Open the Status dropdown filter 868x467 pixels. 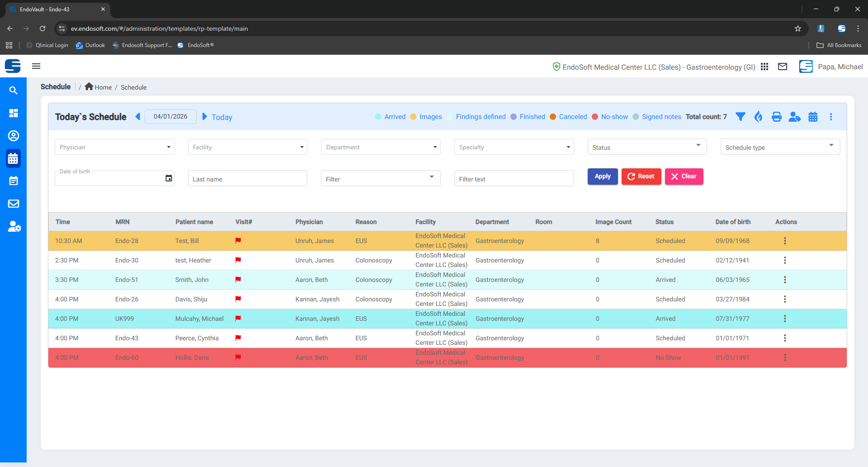pyautogui.click(x=646, y=147)
